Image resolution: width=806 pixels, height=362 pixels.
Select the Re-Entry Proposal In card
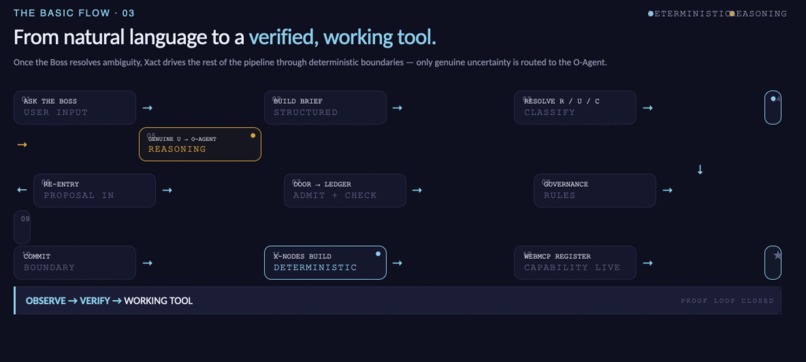point(95,190)
